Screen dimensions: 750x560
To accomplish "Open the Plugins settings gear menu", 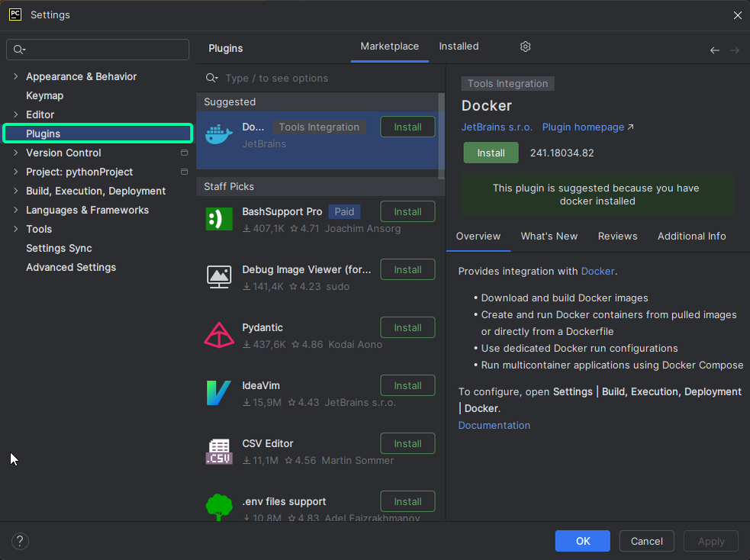I will pos(525,47).
